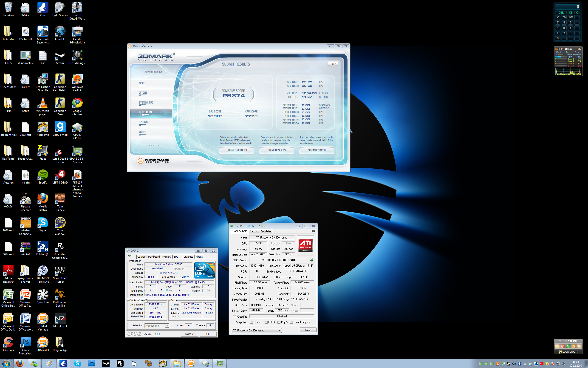The height and width of the screenshot is (368, 588).
Task: Open the Papirkurv recycle bin icon
Action: pos(8,9)
